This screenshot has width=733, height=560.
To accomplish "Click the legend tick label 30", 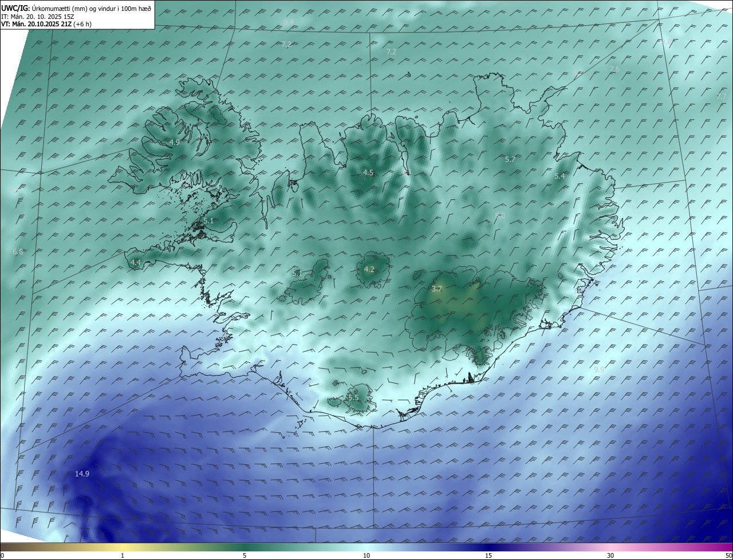I will point(610,555).
